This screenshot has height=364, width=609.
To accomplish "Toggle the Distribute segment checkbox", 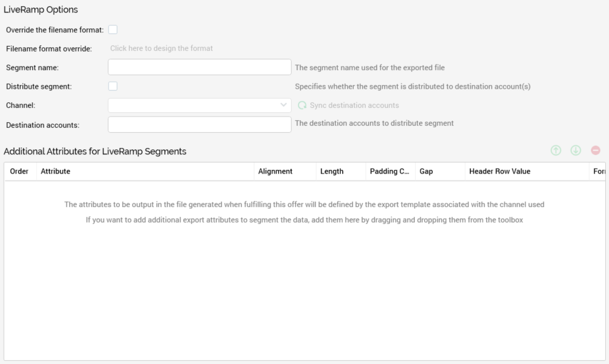I will tap(113, 86).
